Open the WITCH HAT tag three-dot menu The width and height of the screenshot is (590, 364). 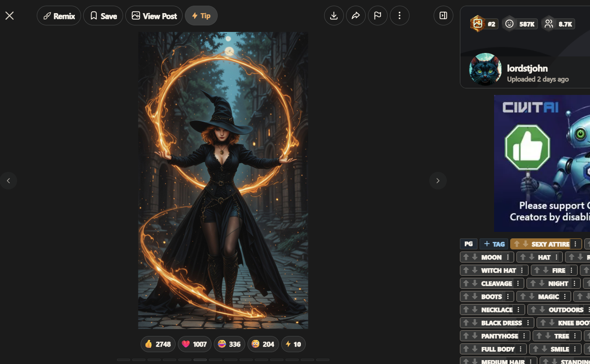pyautogui.click(x=522, y=270)
